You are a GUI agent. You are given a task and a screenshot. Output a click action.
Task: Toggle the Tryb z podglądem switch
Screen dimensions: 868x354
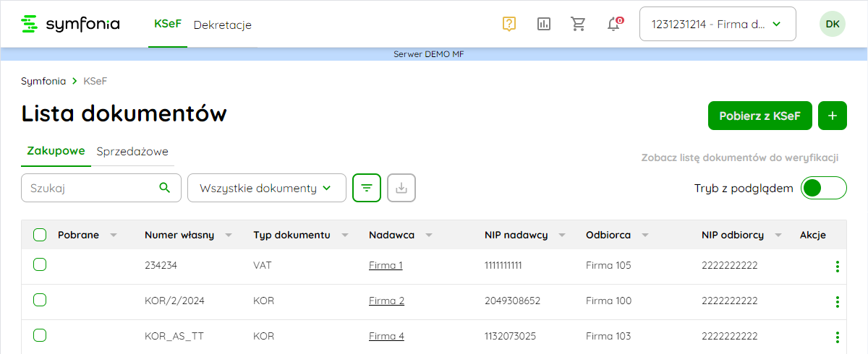coord(823,188)
